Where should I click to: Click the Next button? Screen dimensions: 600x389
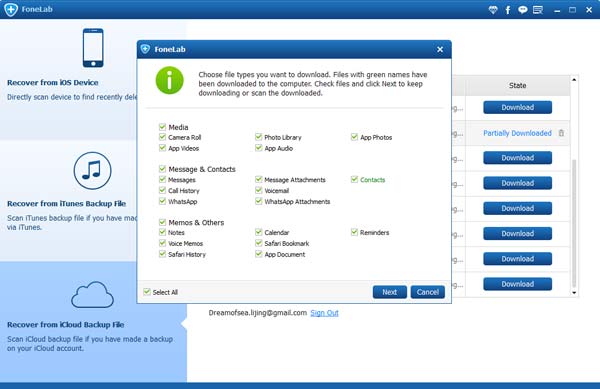coord(390,292)
